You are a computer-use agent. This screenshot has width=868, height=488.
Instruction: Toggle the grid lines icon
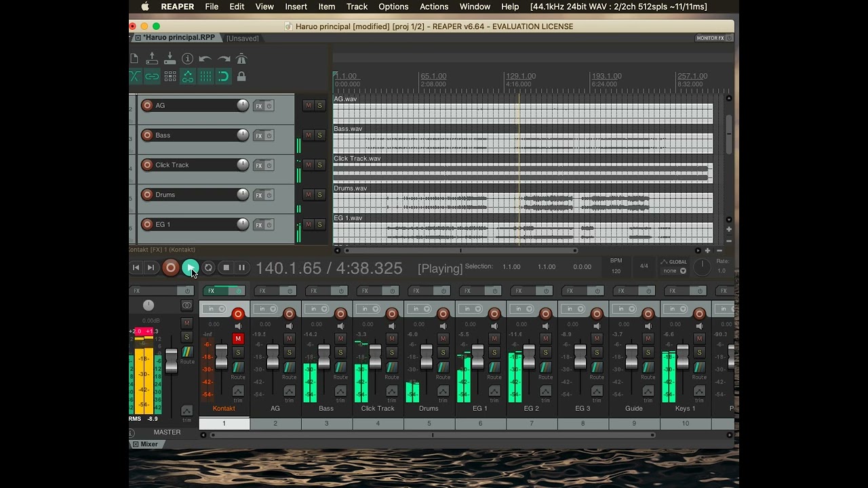point(205,77)
